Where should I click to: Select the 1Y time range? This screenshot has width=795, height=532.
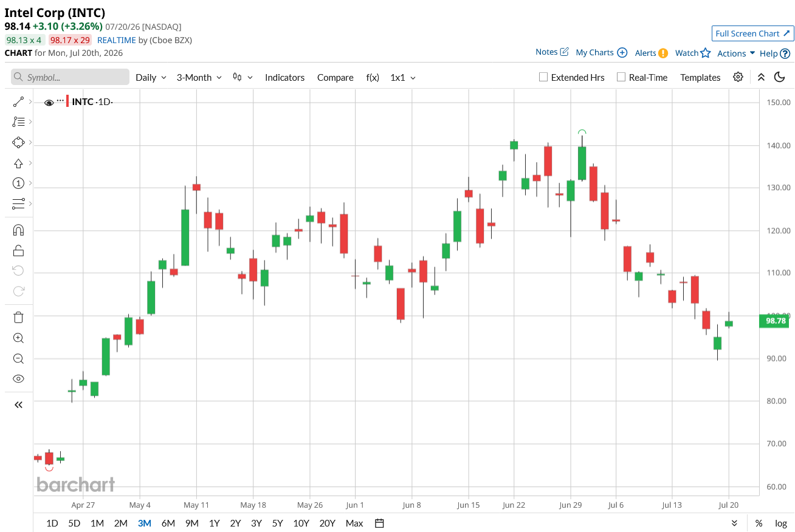click(x=214, y=523)
